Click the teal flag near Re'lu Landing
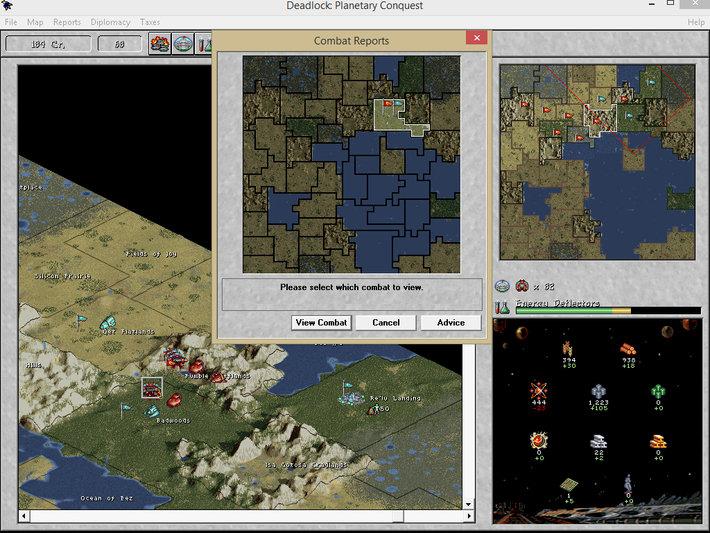This screenshot has height=533, width=710. click(347, 386)
